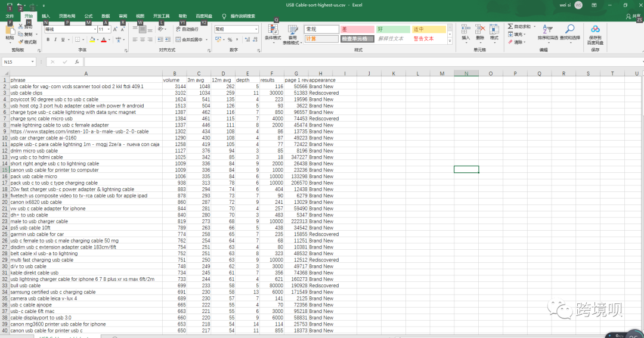Image resolution: width=644 pixels, height=338 pixels.
Task: Switch to Insert (插入) tab
Action: coord(45,16)
